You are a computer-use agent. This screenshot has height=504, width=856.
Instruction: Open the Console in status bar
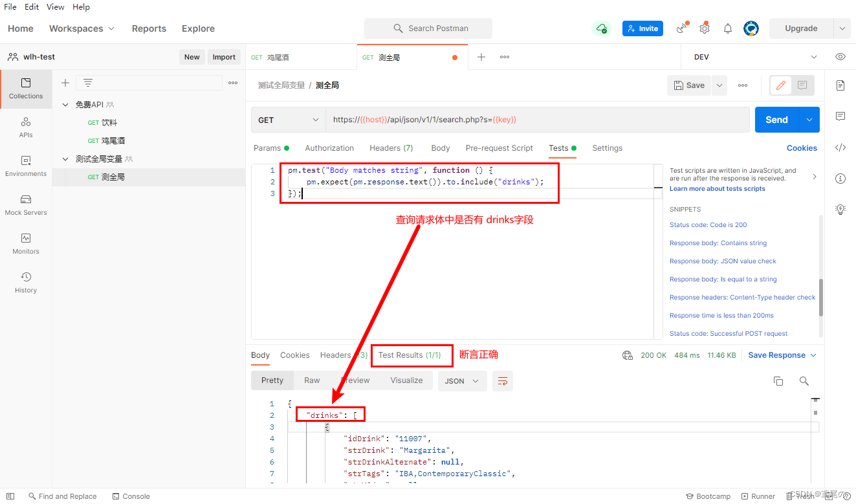pos(131,496)
